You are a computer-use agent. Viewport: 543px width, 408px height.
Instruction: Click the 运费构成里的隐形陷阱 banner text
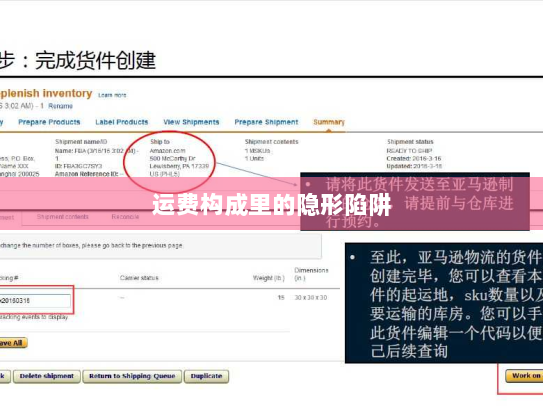[272, 204]
